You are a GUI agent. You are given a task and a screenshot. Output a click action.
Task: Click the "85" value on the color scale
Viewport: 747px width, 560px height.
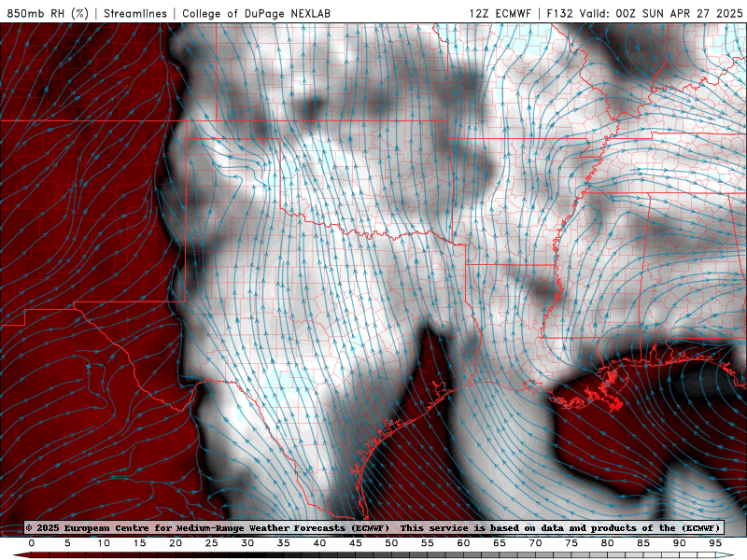643,543
